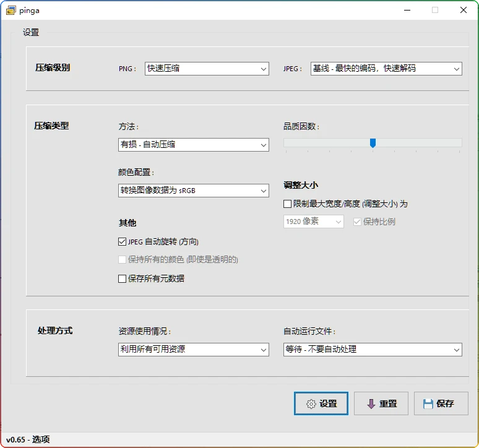Open the JPEG compression level dropdown
This screenshot has height=448, width=479.
386,69
